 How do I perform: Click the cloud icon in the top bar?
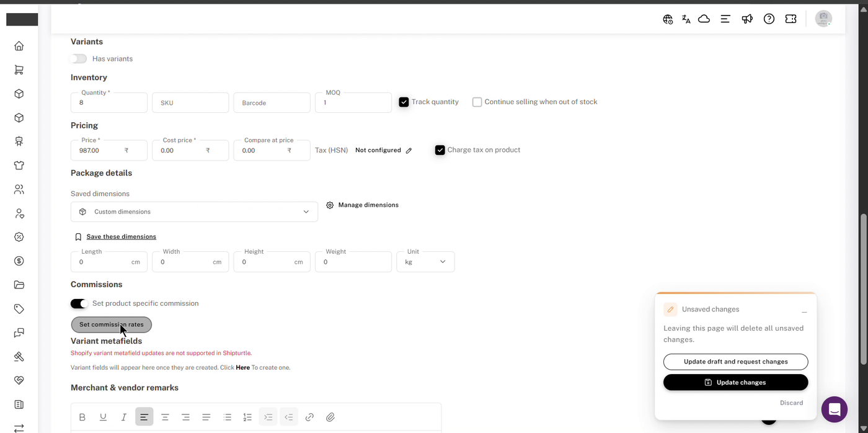[x=704, y=19]
